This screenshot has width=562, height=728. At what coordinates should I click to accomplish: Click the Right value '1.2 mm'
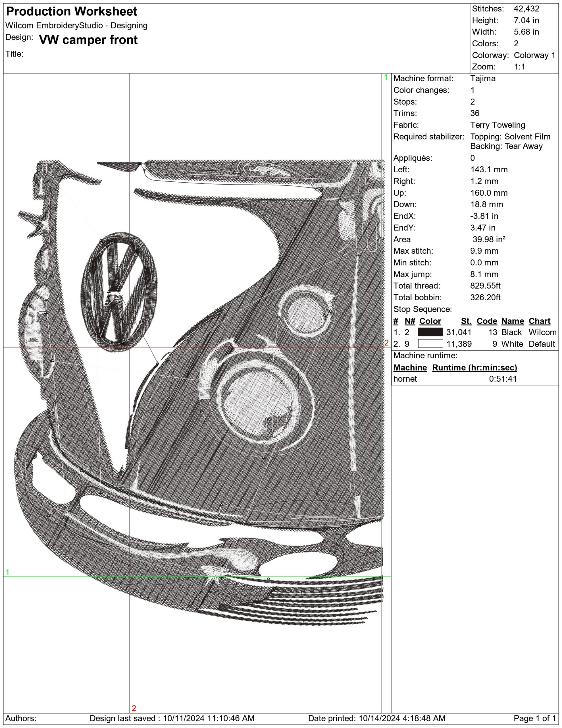(484, 181)
